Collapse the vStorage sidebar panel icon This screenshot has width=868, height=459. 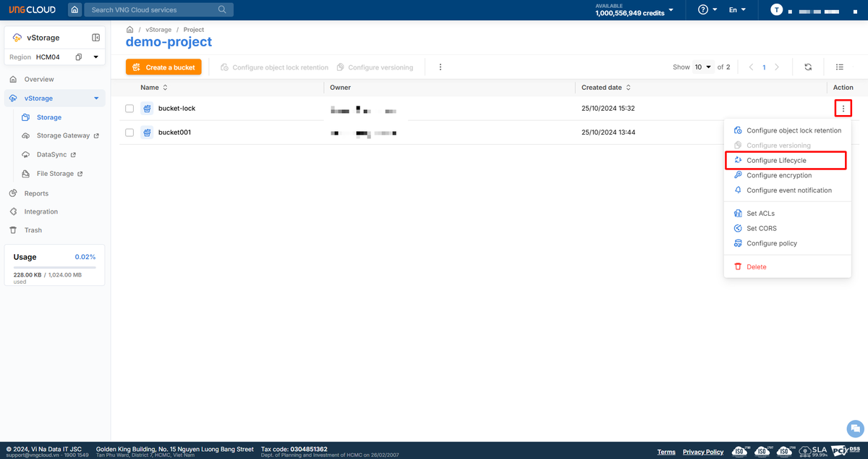[x=95, y=38]
